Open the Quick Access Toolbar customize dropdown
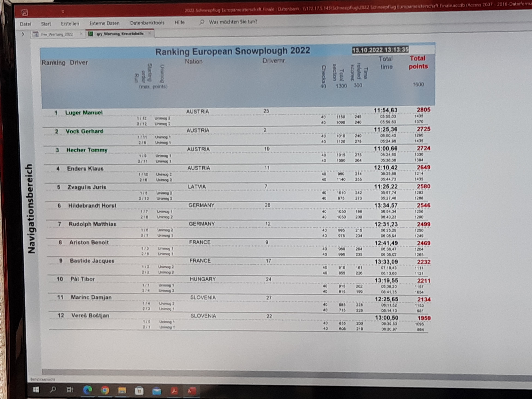 coord(63,12)
